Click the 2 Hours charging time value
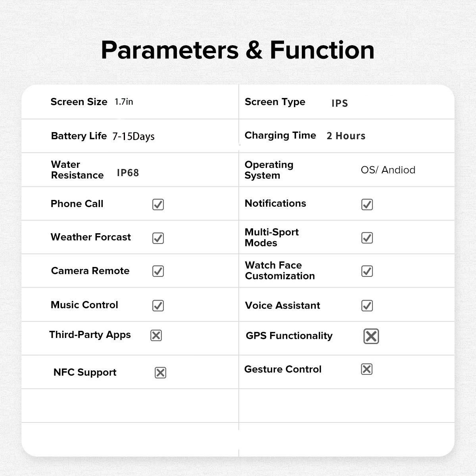Image resolution: width=476 pixels, height=476 pixels. tap(346, 136)
